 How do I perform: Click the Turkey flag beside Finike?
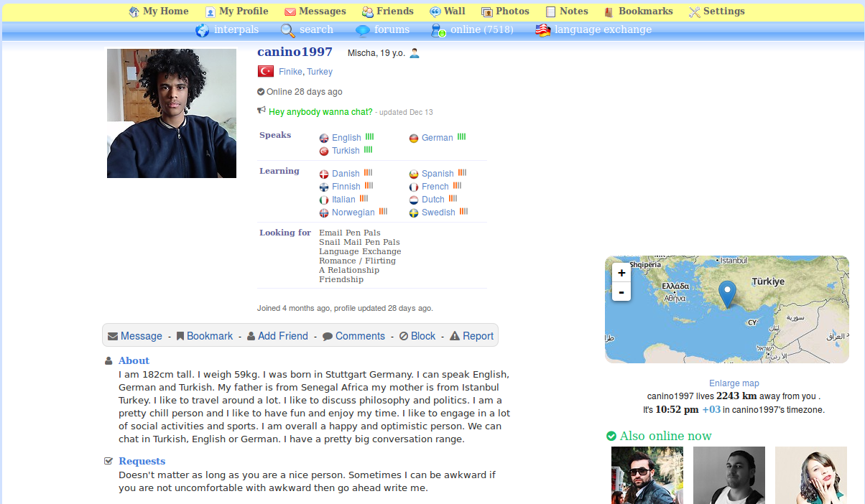coord(266,71)
